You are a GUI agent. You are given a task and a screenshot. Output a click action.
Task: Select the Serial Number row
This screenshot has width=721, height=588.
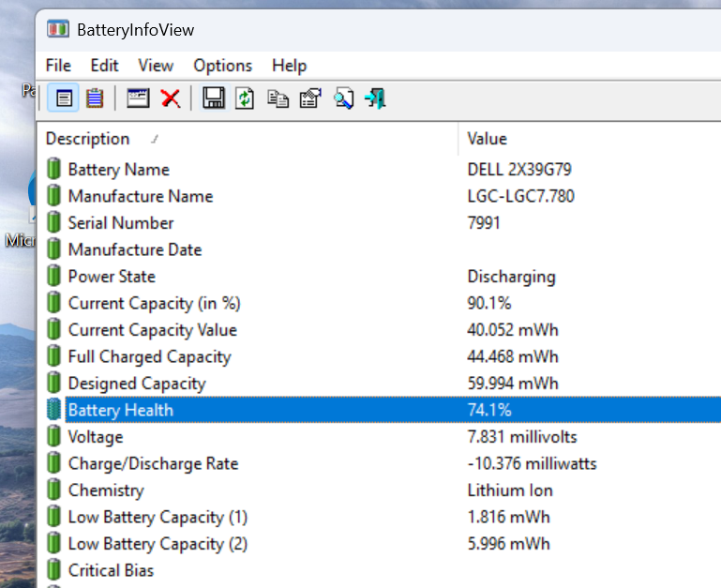(x=379, y=222)
